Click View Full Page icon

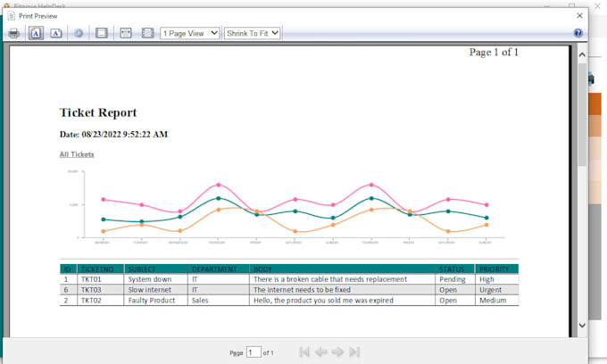click(x=147, y=33)
